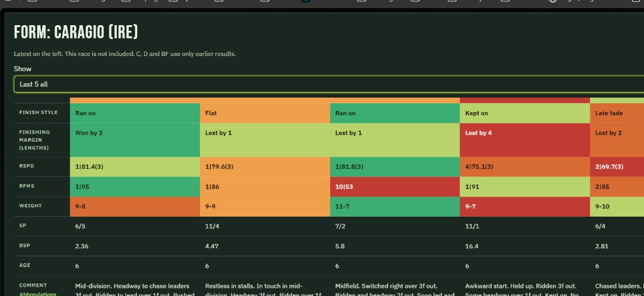Click the BSP value 5.8
Screen dimensions: 644x296
[x=340, y=246]
